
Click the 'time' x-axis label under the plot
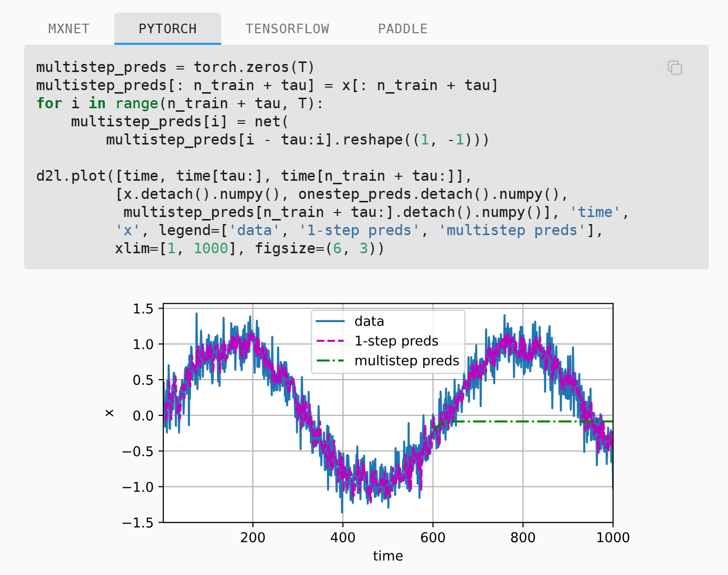[387, 555]
